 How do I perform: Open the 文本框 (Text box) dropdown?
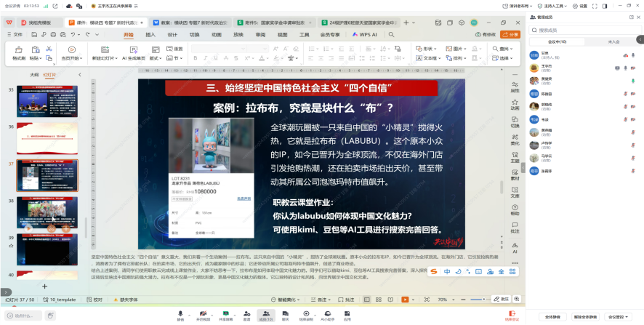coord(428,58)
